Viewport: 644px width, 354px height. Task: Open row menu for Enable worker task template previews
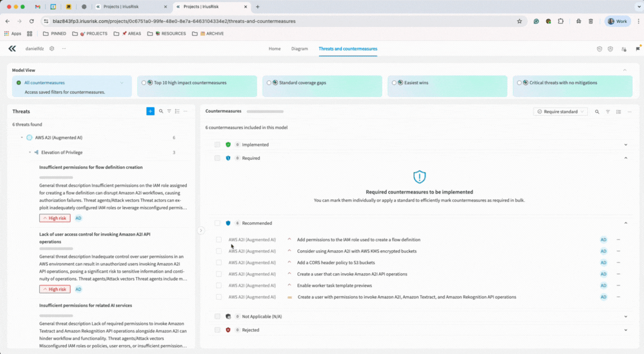point(618,286)
